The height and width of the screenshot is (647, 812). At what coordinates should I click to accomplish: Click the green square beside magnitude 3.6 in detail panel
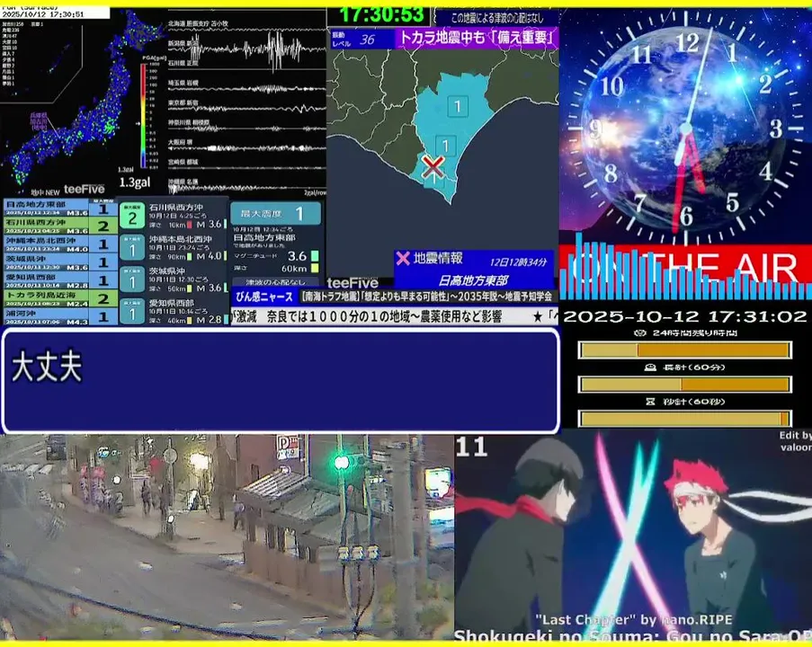coord(315,256)
